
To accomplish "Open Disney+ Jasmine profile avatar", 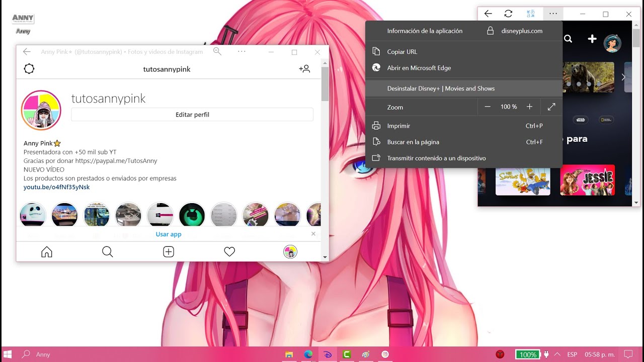I will pyautogui.click(x=612, y=43).
